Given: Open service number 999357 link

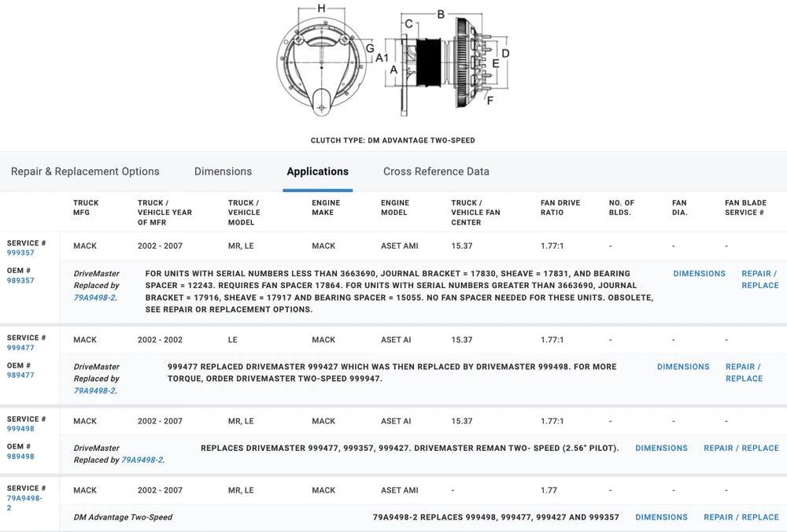Looking at the screenshot, I should [x=20, y=253].
